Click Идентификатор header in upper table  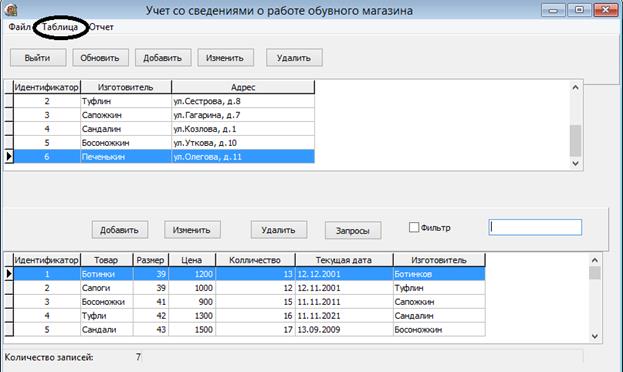pos(47,87)
